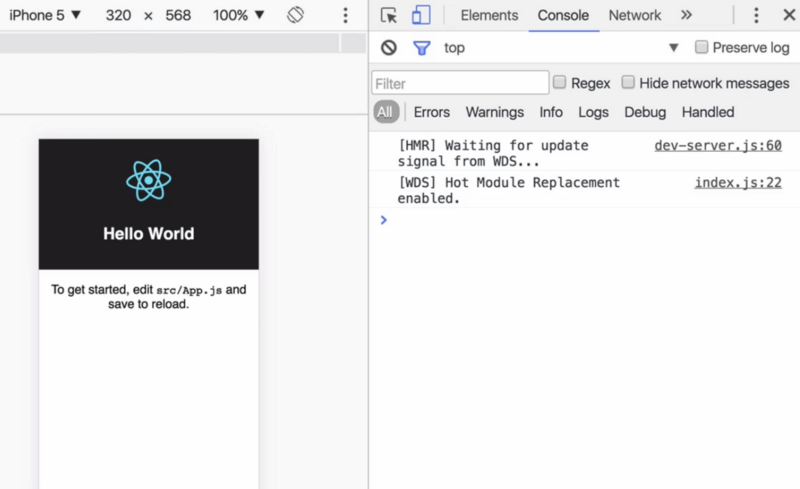Clear the console with the ban icon
The image size is (800, 489).
[389, 47]
